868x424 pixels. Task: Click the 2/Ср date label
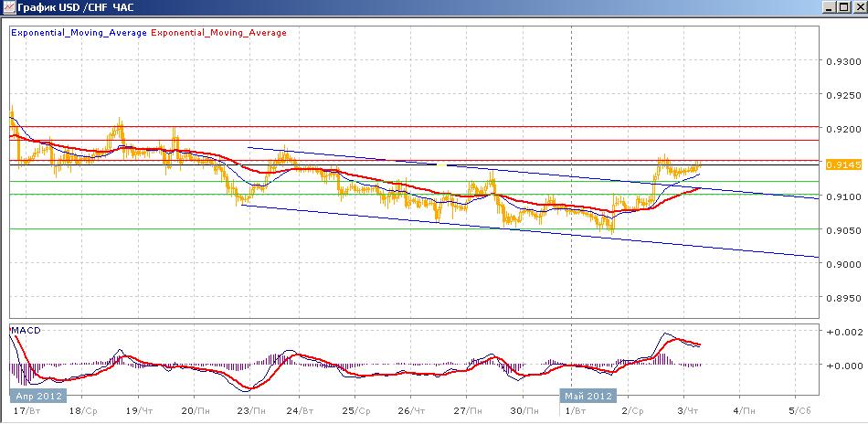[x=633, y=411]
